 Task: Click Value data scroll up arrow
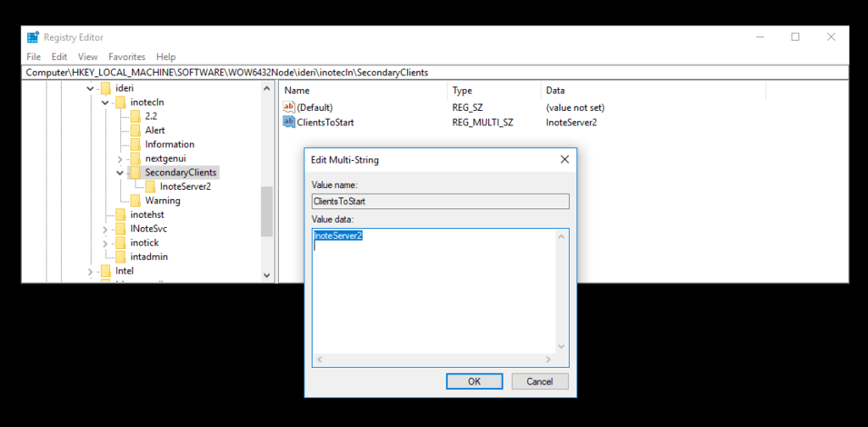(561, 236)
